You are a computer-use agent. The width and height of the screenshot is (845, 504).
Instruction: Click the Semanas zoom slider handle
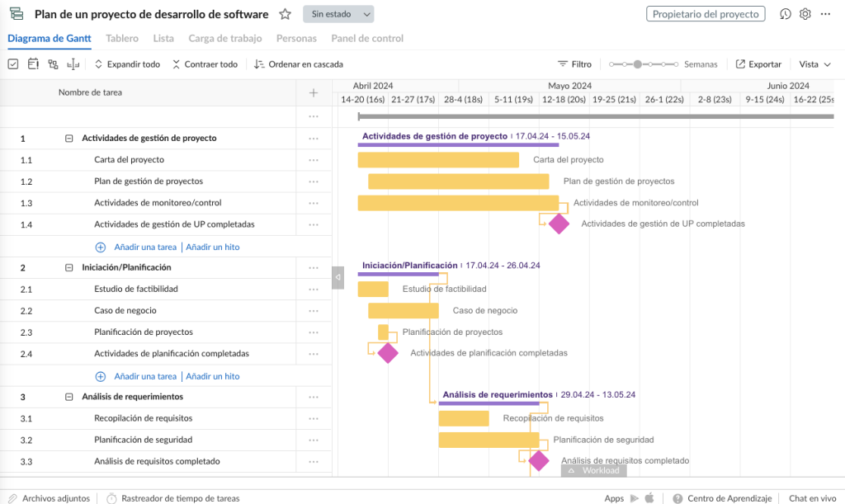[x=638, y=64]
